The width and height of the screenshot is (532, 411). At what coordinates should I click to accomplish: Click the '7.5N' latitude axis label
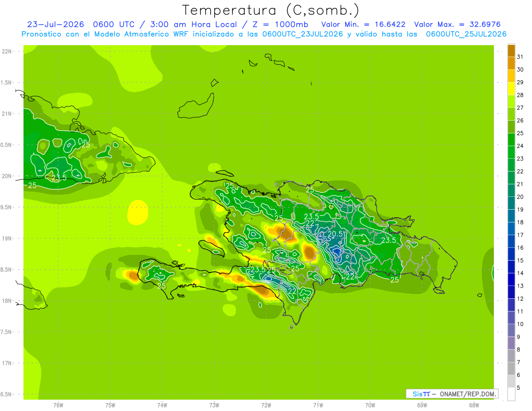click(6, 332)
